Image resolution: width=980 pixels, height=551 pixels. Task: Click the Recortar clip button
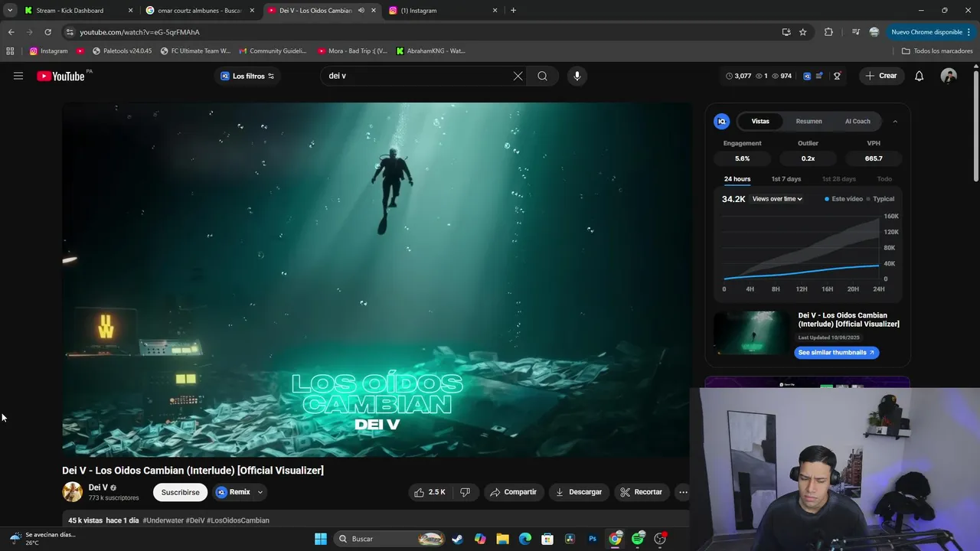642,492
